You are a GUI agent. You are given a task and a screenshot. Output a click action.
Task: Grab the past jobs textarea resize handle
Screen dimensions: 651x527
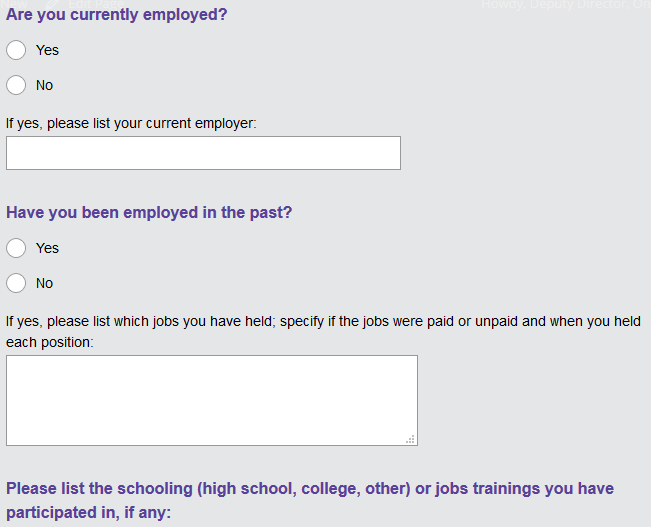point(410,439)
